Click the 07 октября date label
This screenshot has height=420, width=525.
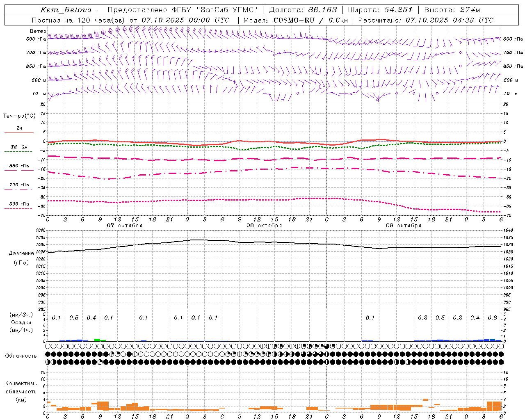[x=125, y=226]
